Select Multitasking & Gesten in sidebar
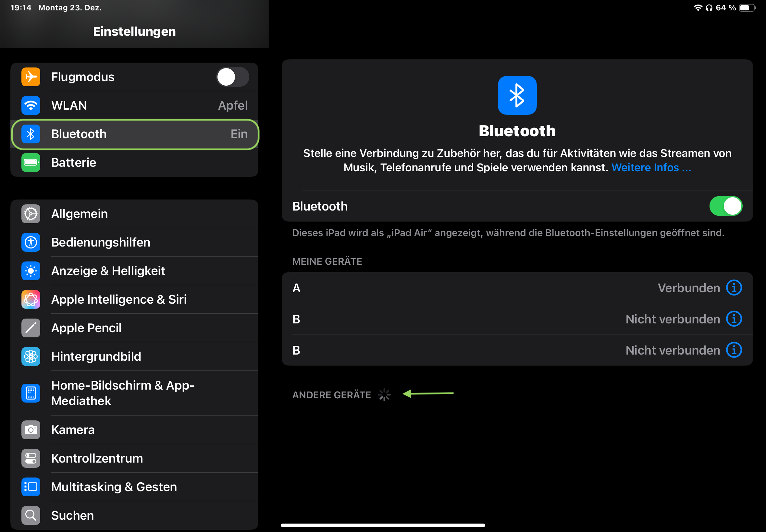This screenshot has height=532, width=766. coord(114,487)
